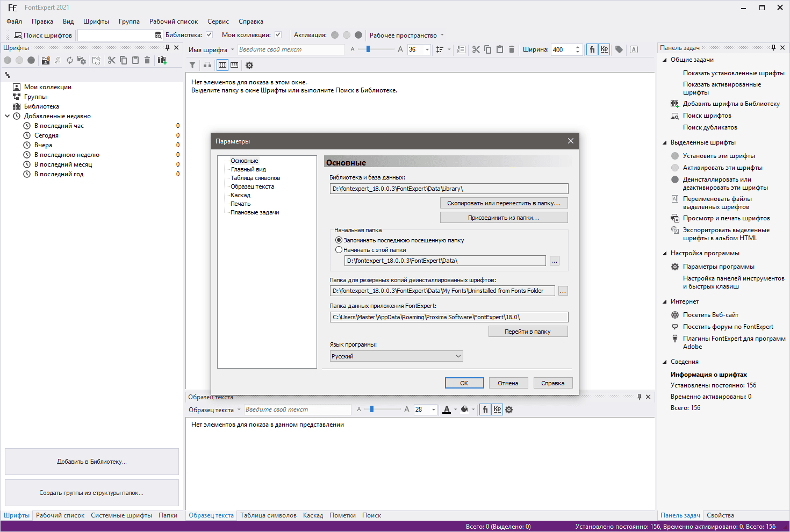This screenshot has width=790, height=532.
Task: Uncheck the Мои коллекции checkbox
Action: point(278,35)
